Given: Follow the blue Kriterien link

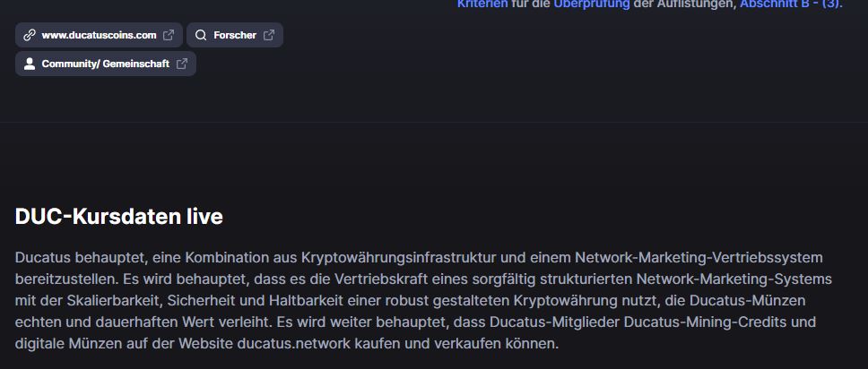Looking at the screenshot, I should tap(482, 4).
